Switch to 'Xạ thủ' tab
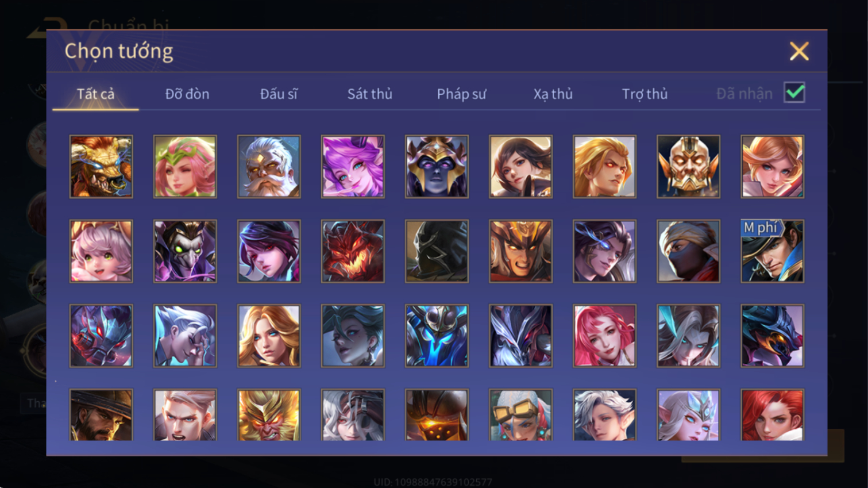Image resolution: width=868 pixels, height=488 pixels. [x=553, y=94]
